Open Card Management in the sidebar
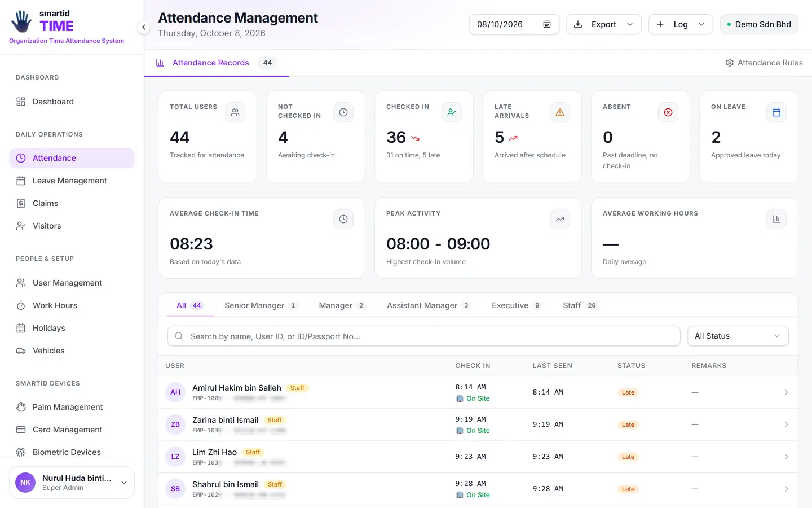This screenshot has height=508, width=812. click(x=72, y=430)
